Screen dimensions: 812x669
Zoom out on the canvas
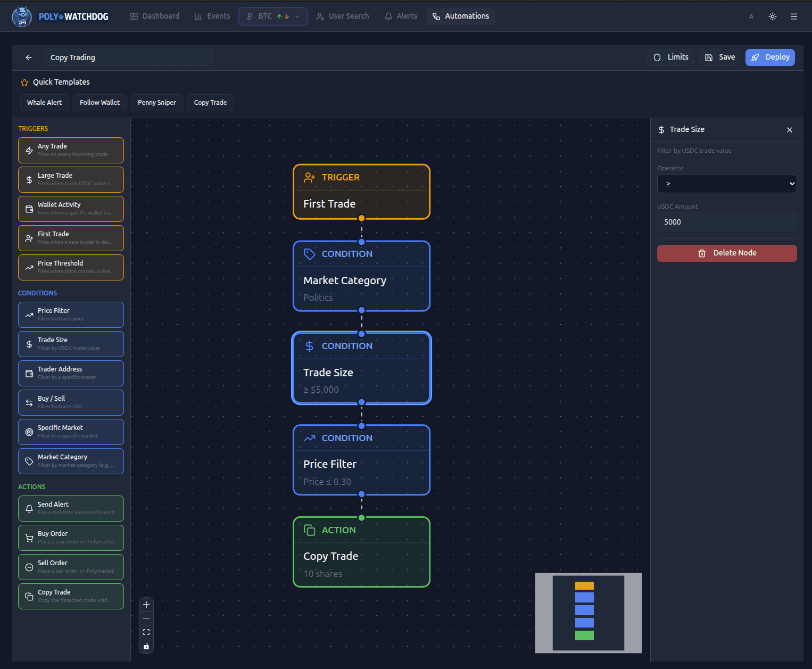tap(146, 618)
